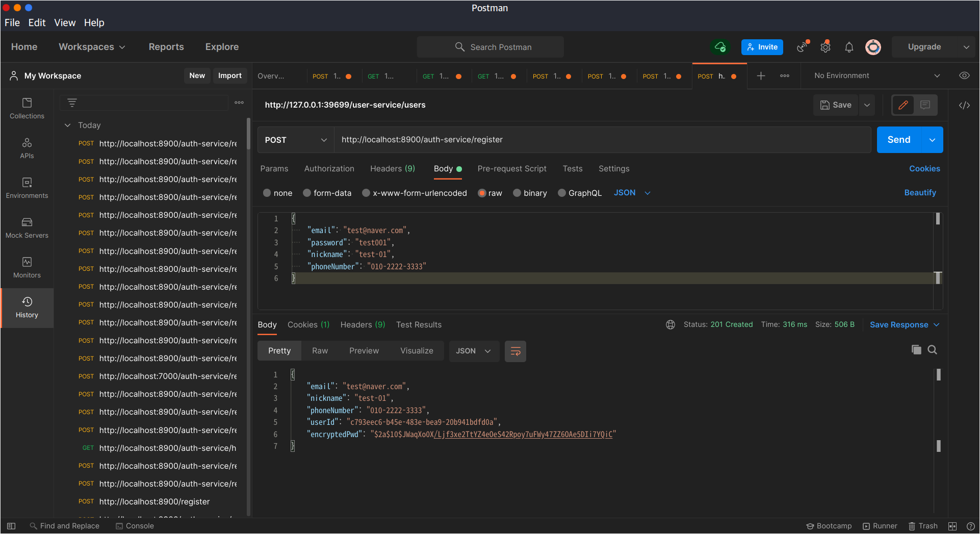Switch to the request Headers (9) tab
The image size is (980, 534).
393,169
